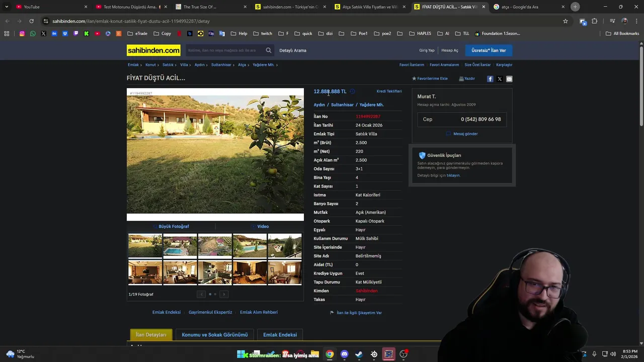
Task: Switch to The True Size Of tab
Action: pos(211,7)
